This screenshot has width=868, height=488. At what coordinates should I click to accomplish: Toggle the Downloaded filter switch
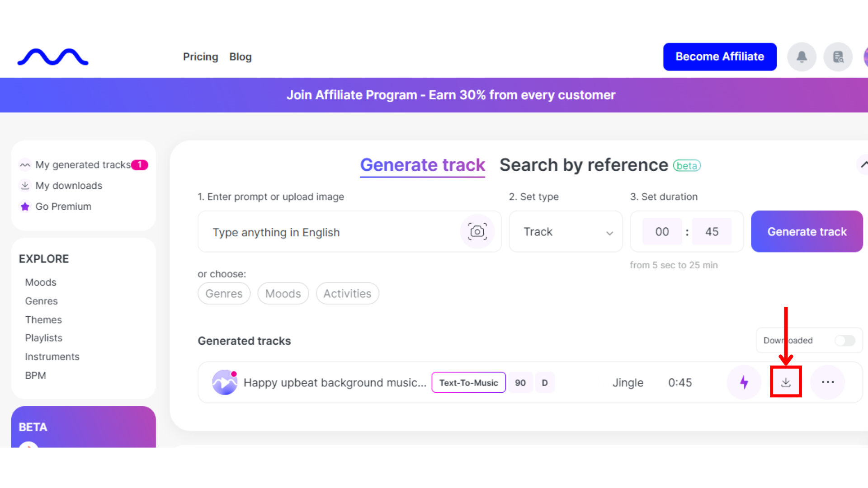pos(844,341)
